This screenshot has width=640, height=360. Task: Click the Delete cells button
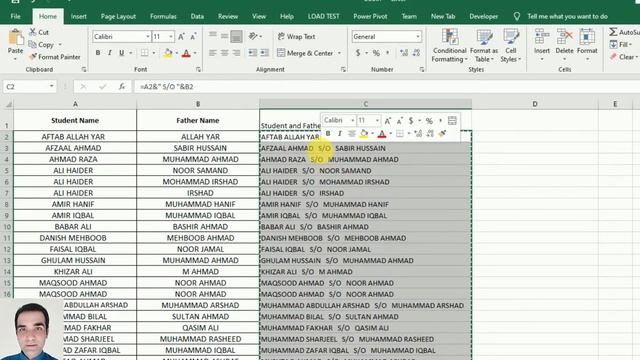pos(564,45)
